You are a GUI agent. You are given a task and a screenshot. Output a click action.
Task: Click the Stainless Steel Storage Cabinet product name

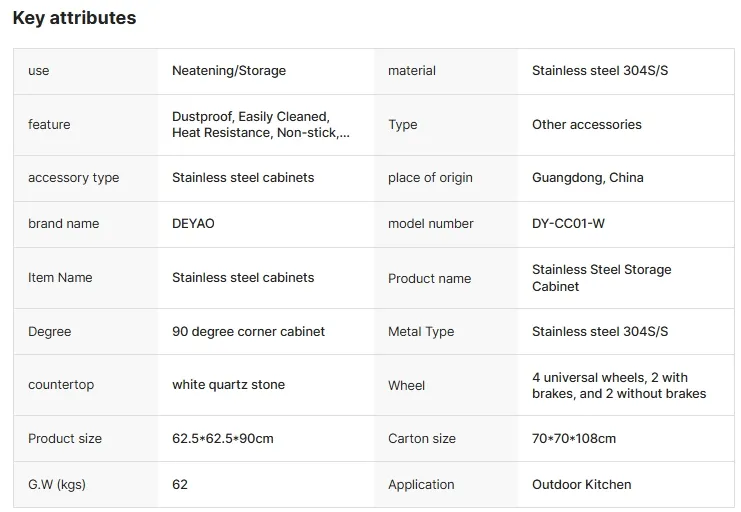click(602, 278)
